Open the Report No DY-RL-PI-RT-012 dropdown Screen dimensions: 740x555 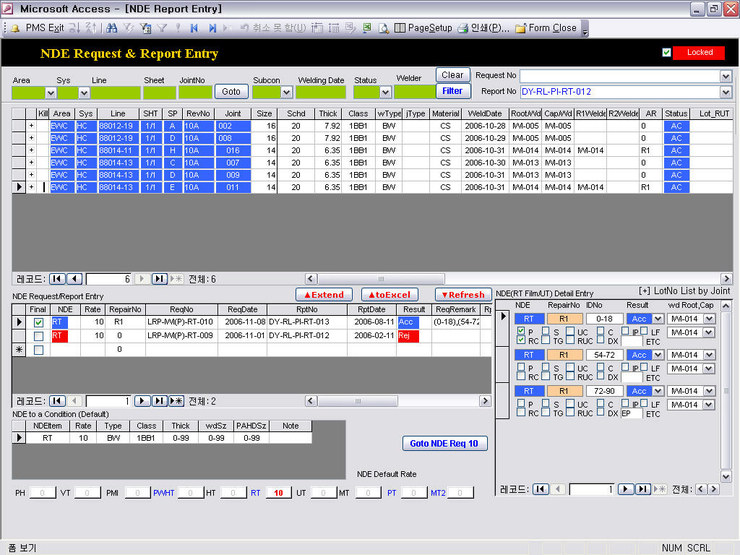(726, 92)
